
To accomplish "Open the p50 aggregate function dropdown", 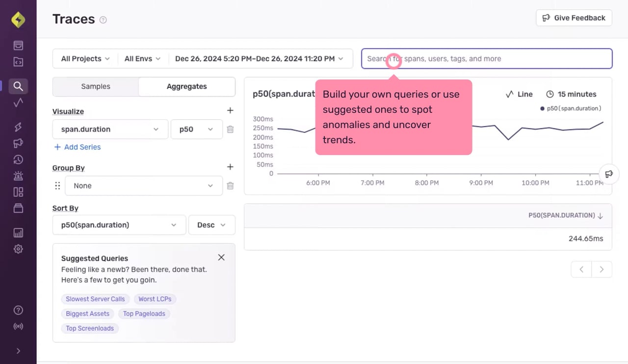I will point(196,130).
